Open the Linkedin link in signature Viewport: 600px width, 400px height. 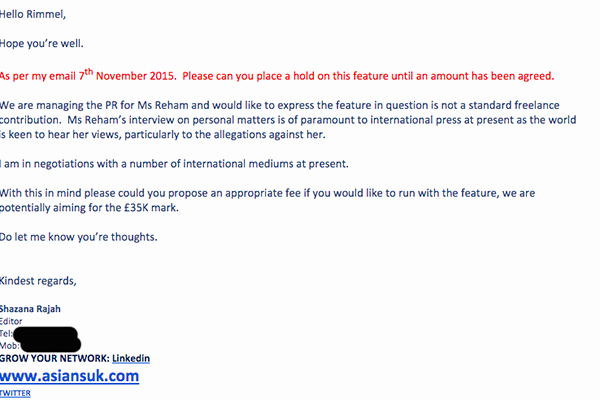point(131,358)
